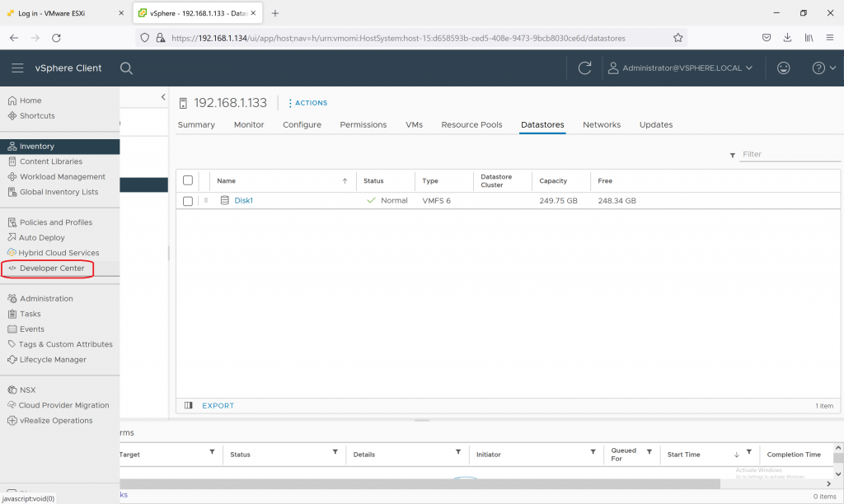Open Workload Management
This screenshot has height=504, width=844.
click(x=57, y=176)
